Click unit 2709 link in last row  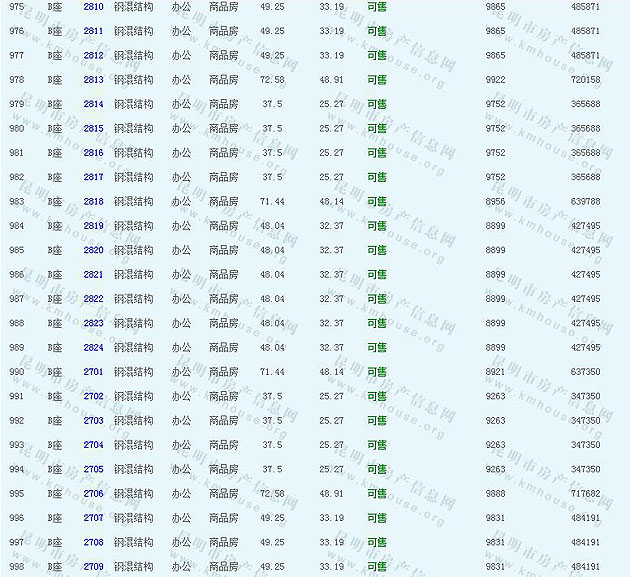click(x=93, y=567)
